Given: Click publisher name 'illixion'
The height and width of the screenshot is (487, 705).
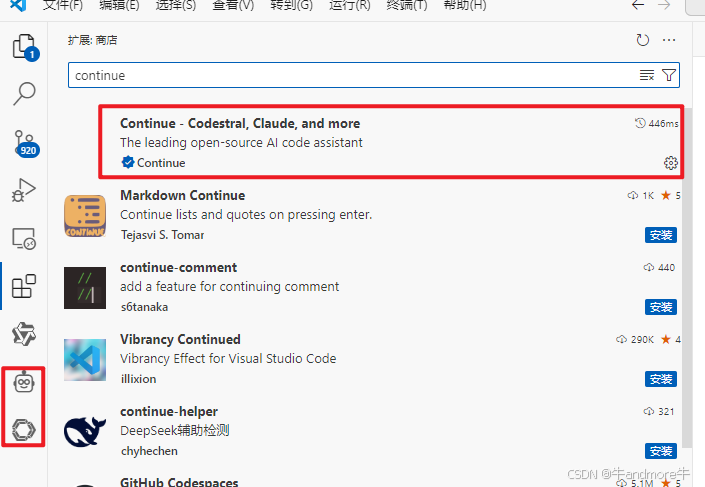Looking at the screenshot, I should click(x=138, y=379).
